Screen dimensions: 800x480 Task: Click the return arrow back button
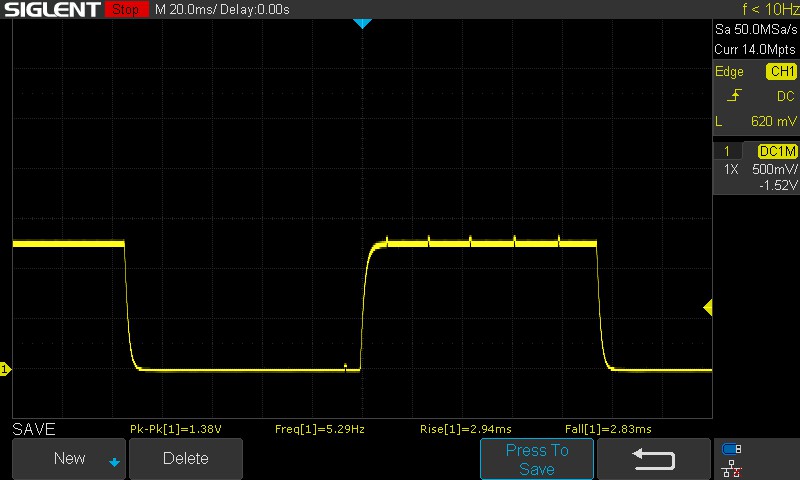[x=654, y=459]
